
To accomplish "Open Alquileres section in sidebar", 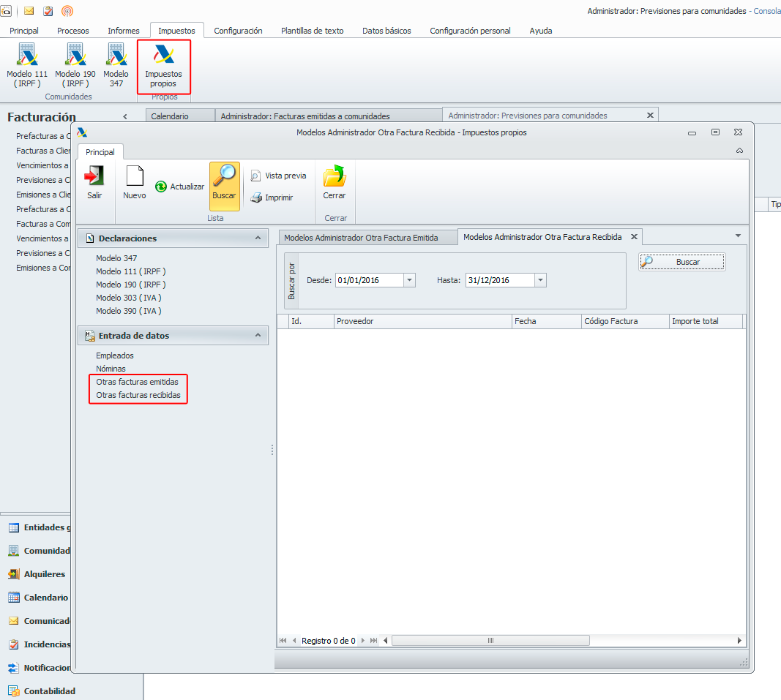I will point(37,574).
